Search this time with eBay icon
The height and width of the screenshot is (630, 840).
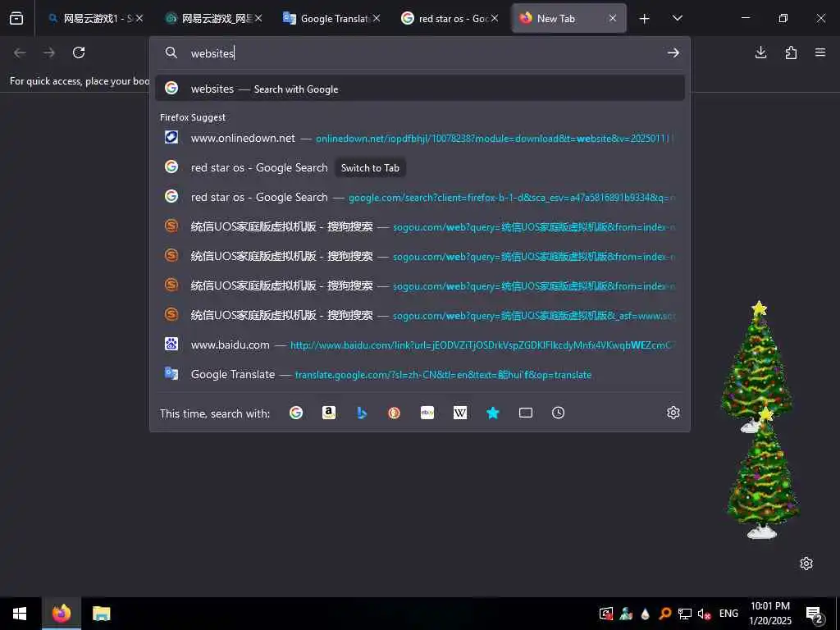pyautogui.click(x=427, y=413)
